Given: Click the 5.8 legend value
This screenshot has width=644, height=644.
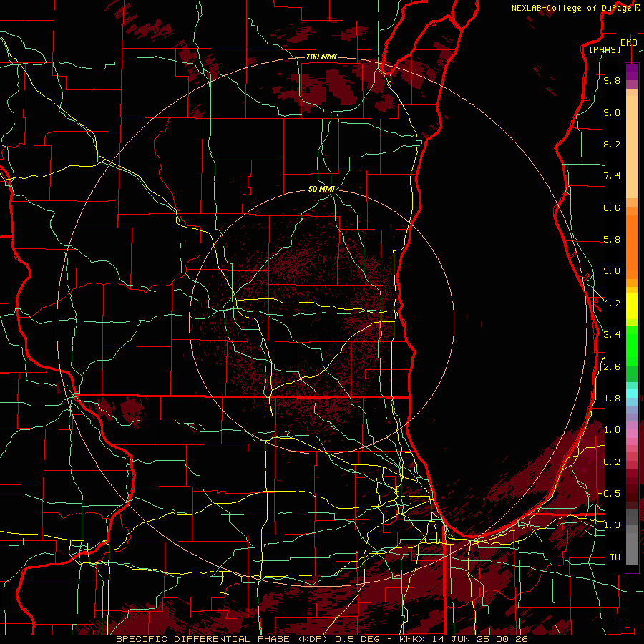Looking at the screenshot, I should click(x=612, y=240).
